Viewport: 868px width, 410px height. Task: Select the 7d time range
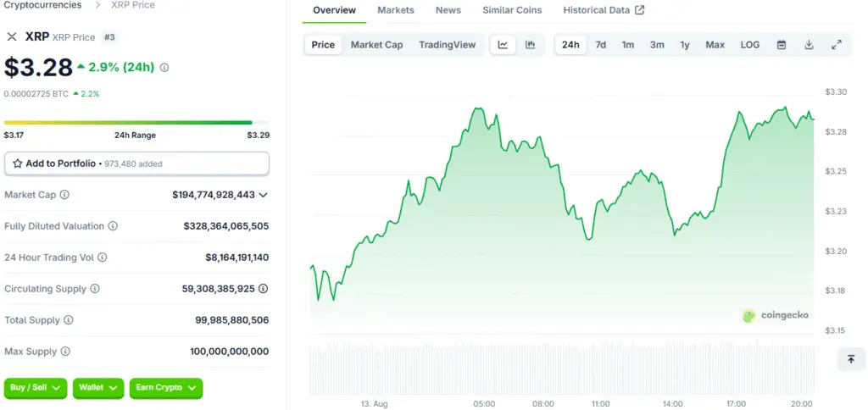(601, 45)
